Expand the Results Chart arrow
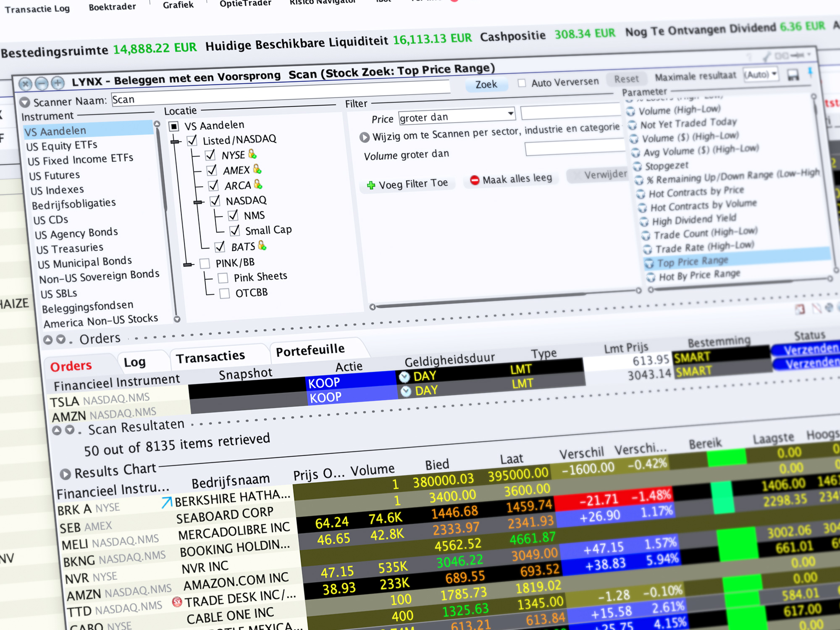This screenshot has width=840, height=630. 65,475
